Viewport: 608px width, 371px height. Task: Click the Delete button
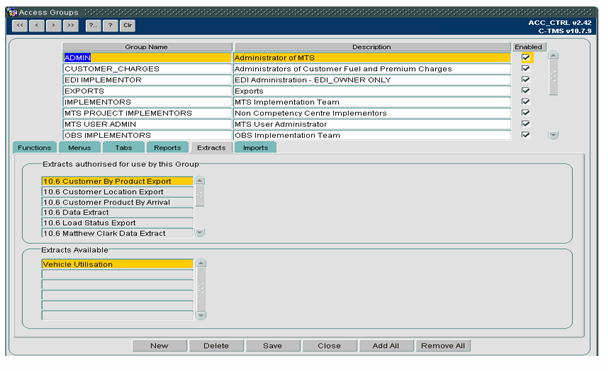point(216,346)
